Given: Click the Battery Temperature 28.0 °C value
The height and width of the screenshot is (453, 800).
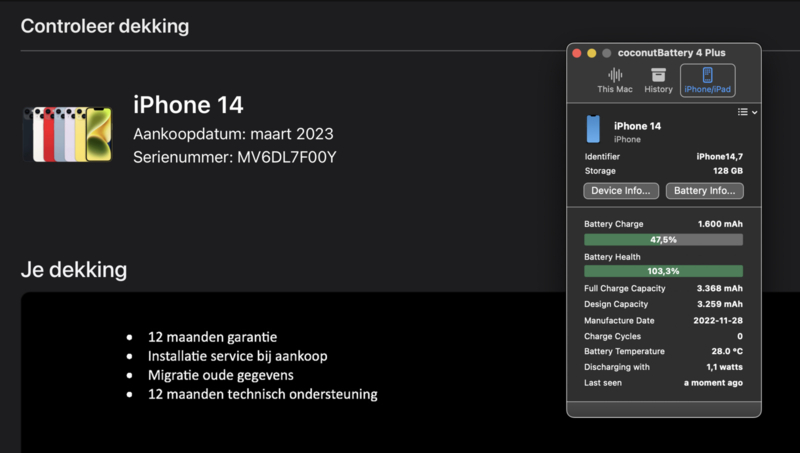Looking at the screenshot, I should [x=727, y=351].
